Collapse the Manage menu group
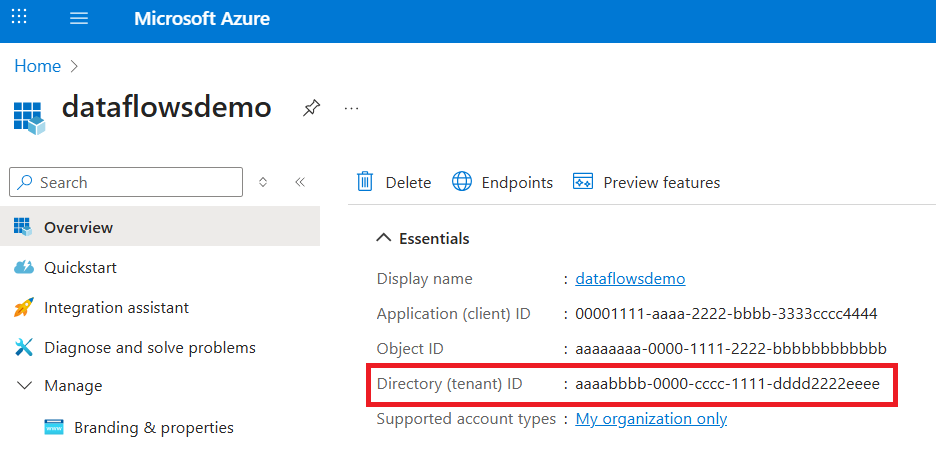This screenshot has width=936, height=449. pos(24,386)
